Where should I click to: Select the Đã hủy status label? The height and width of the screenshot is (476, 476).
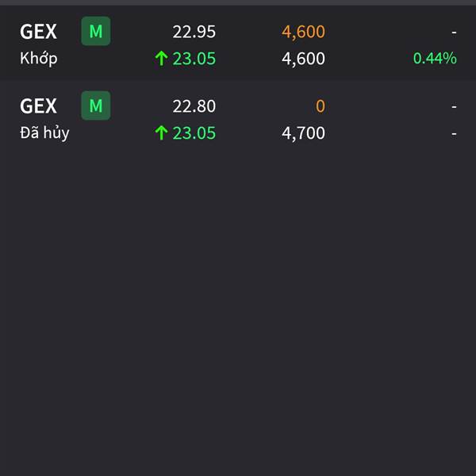point(44,132)
